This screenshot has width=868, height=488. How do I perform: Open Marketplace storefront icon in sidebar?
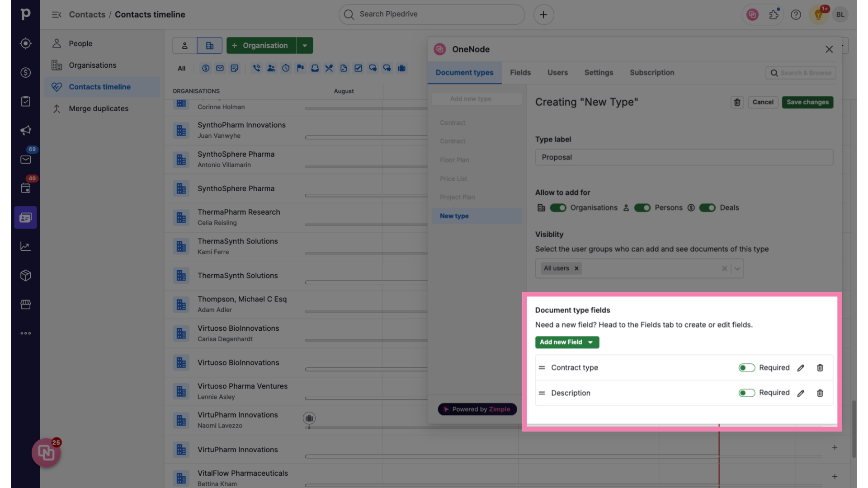(x=25, y=304)
